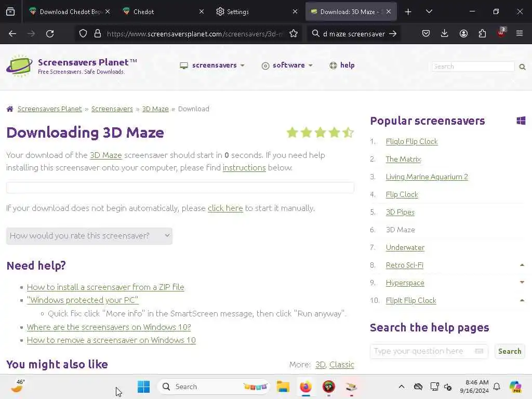Viewport: 532px width, 399px height.
Task: Click the Windows logo beside Popular screensavers
Action: [x=521, y=121]
